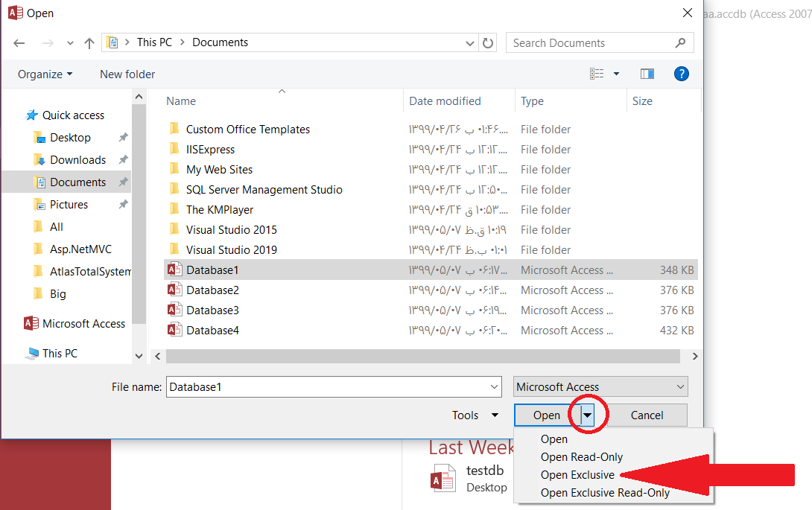Sort files by Type column

coord(532,101)
